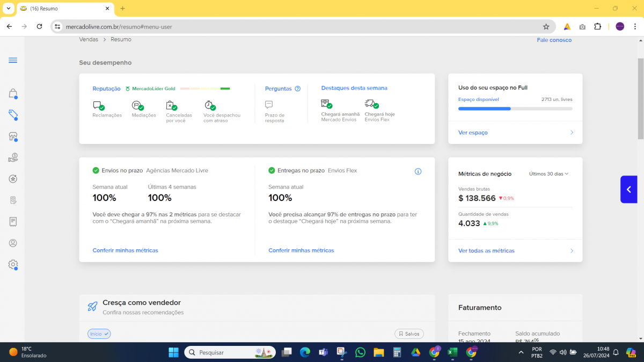644x362 pixels.
Task: Open the Reputação link
Action: [x=106, y=89]
